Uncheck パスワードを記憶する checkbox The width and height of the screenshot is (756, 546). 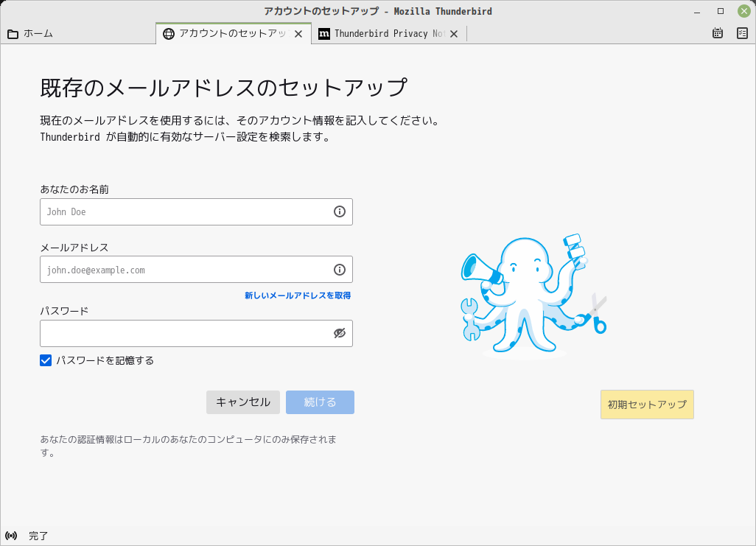click(x=46, y=360)
